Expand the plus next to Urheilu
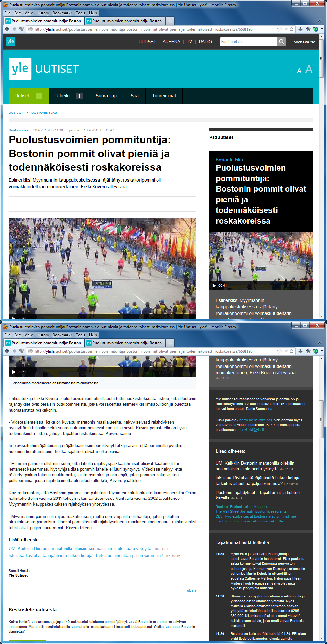The image size is (327, 644). tap(80, 96)
